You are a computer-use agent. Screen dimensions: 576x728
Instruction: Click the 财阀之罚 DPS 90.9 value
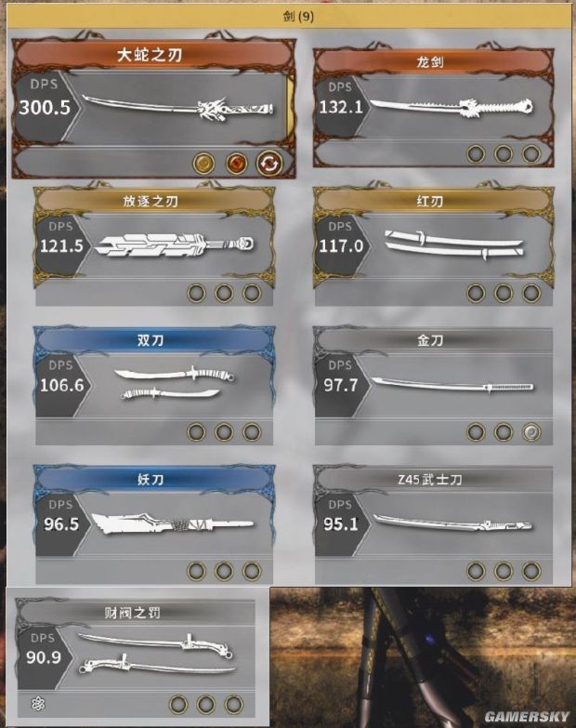coord(44,657)
